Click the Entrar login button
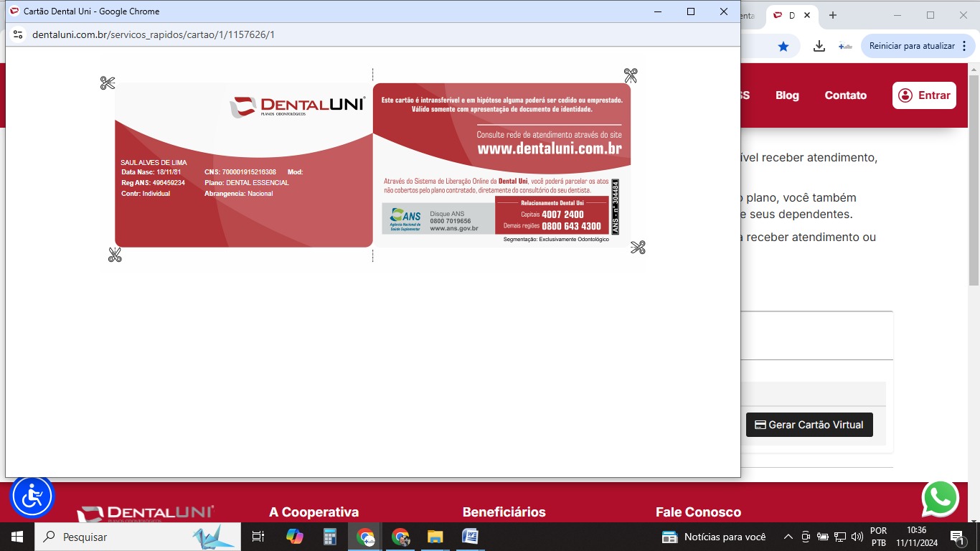 [924, 95]
